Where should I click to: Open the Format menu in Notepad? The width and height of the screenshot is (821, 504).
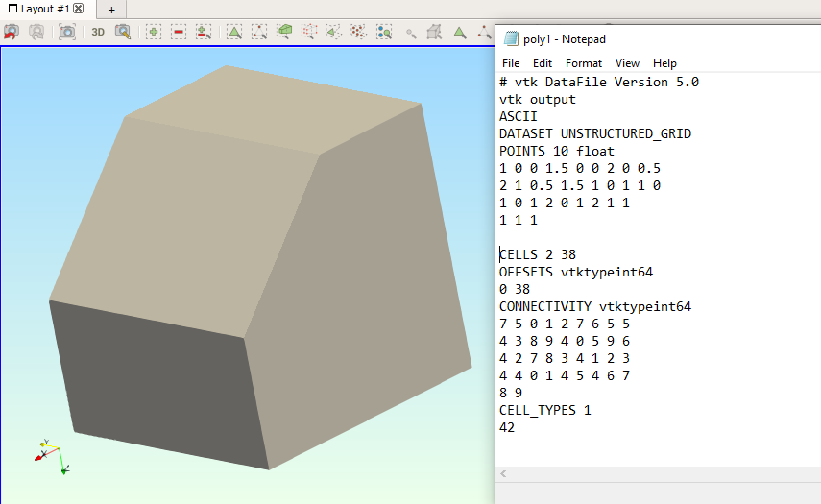[584, 63]
